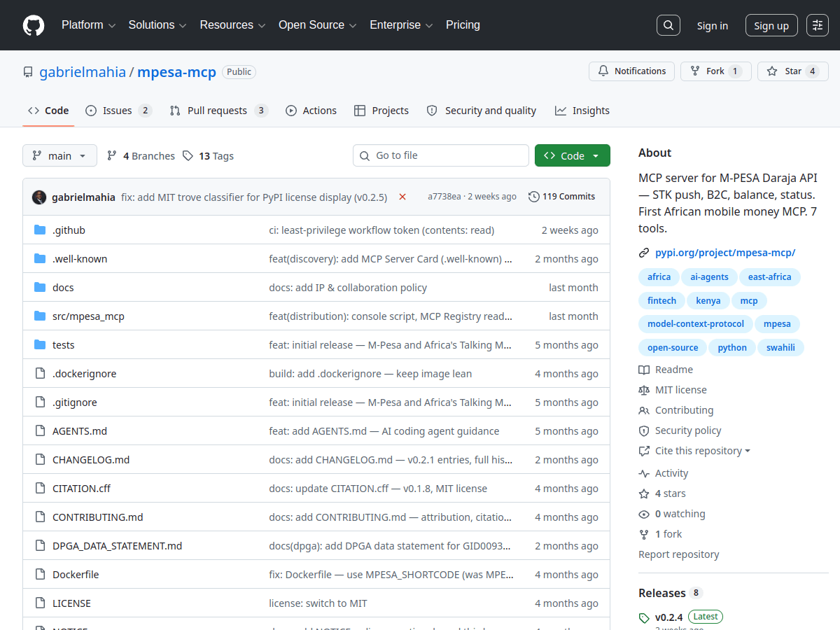The height and width of the screenshot is (630, 840).
Task: Click the Contributing people icon
Action: (644, 410)
